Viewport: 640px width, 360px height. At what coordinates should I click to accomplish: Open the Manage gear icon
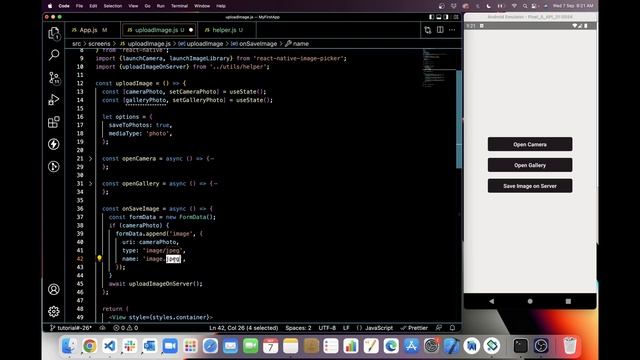[x=53, y=311]
